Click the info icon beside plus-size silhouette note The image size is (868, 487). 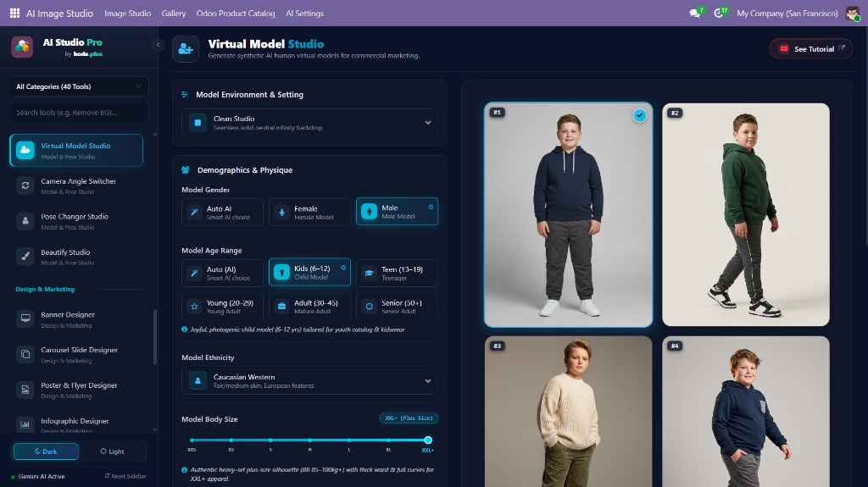(184, 469)
